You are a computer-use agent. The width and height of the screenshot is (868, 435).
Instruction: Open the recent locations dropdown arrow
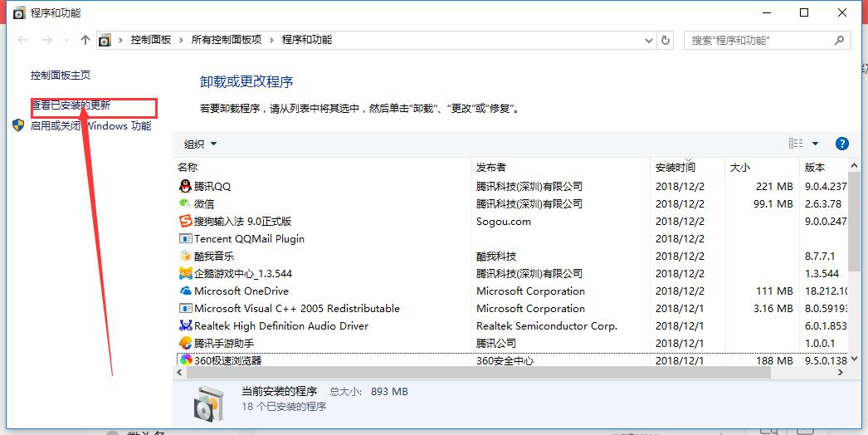pyautogui.click(x=67, y=40)
